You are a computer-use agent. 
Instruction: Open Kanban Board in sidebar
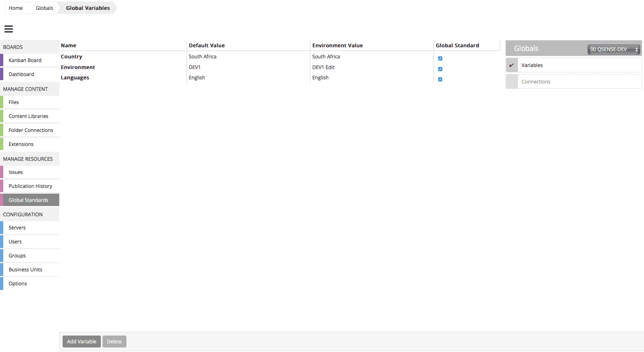tap(25, 60)
